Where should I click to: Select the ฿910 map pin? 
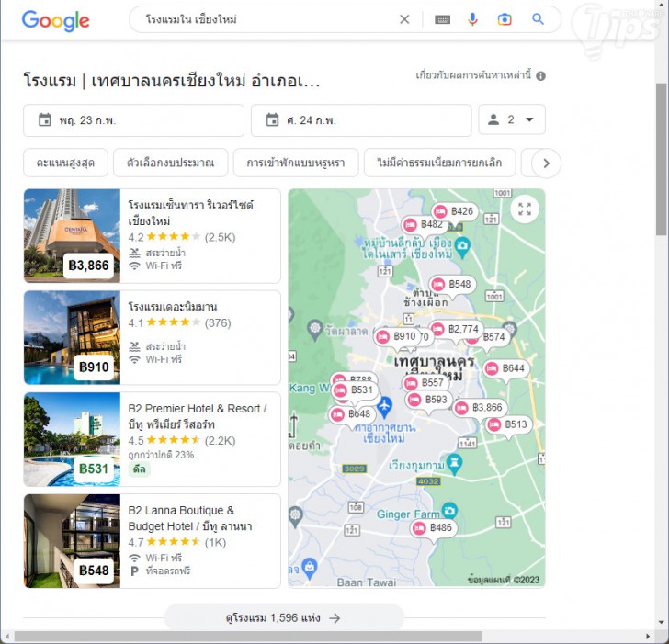(397, 336)
